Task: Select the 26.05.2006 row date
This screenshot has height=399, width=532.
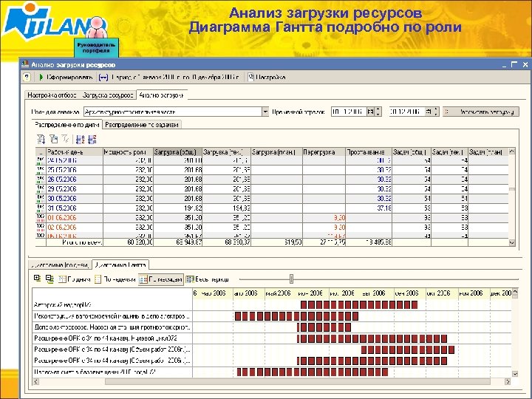Action: click(x=62, y=179)
